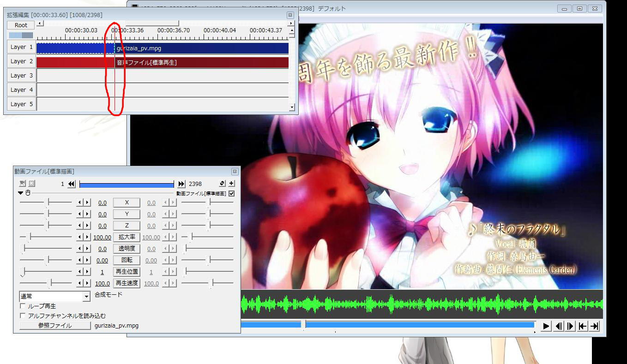Enable アルファチャンネルを読み込む checkbox
627x364 pixels.
(23, 316)
